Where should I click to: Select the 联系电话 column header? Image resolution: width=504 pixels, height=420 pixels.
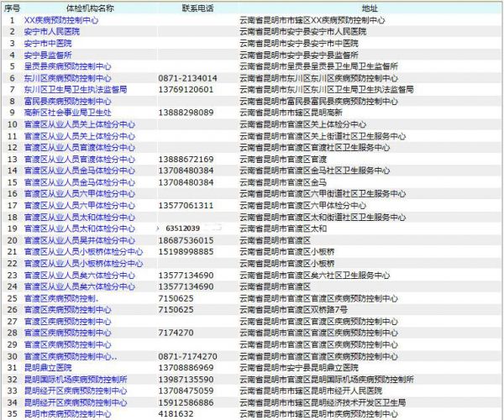[197, 7]
